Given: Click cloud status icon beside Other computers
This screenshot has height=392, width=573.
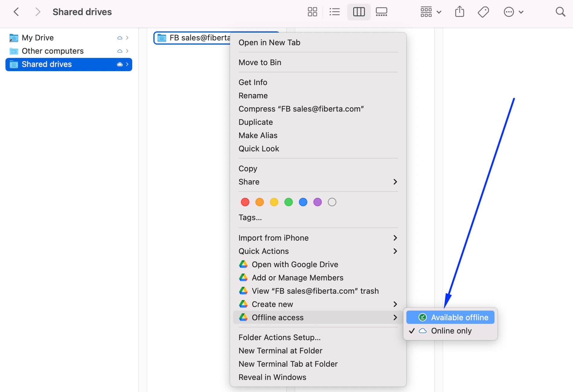Looking at the screenshot, I should [x=120, y=51].
